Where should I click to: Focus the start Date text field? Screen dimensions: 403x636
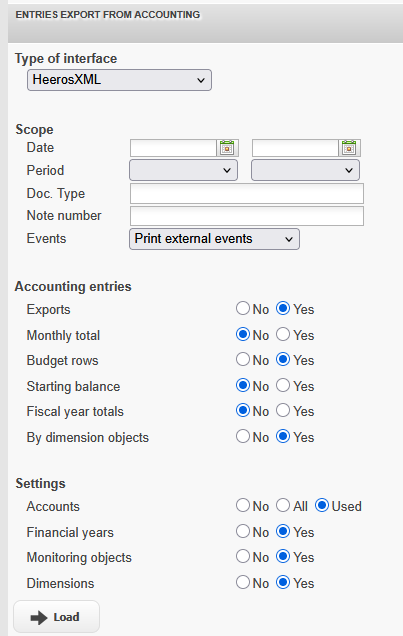pos(174,148)
